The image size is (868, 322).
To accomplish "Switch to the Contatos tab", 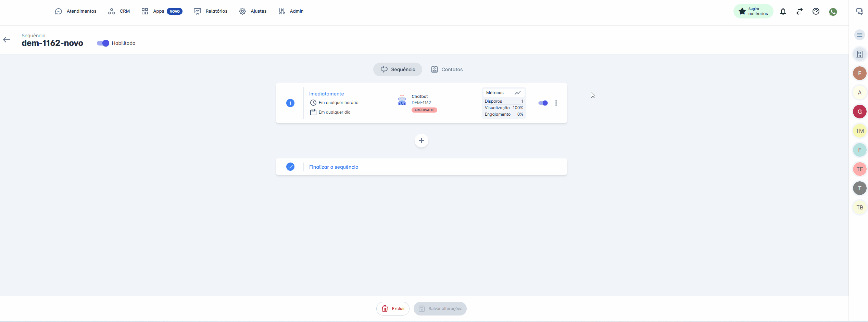I will (447, 69).
